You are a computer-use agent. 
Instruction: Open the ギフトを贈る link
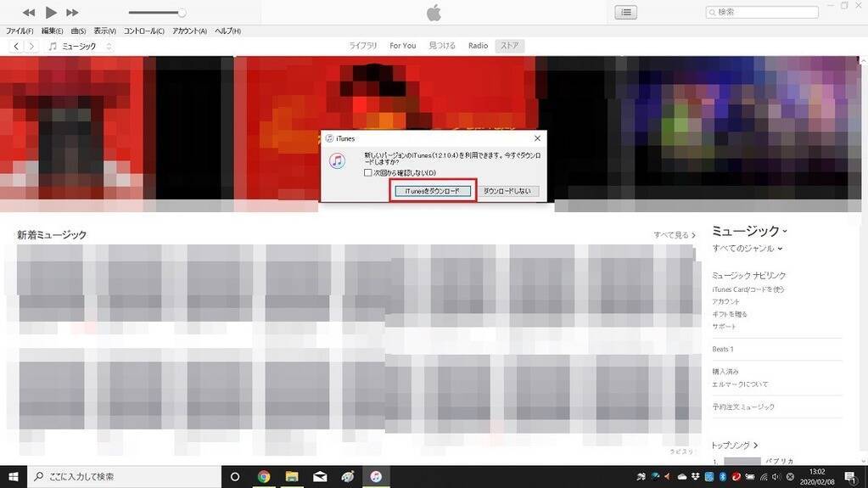(x=730, y=314)
